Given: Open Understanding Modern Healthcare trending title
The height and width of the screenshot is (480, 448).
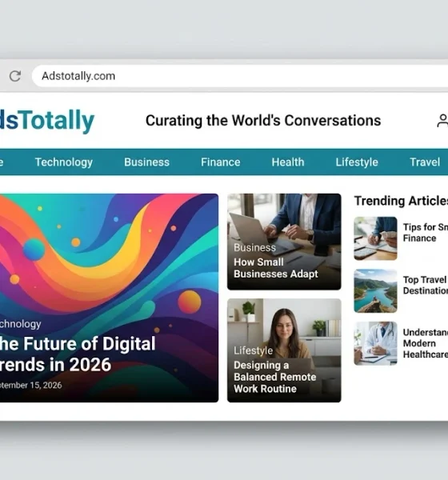Looking at the screenshot, I should [x=426, y=343].
